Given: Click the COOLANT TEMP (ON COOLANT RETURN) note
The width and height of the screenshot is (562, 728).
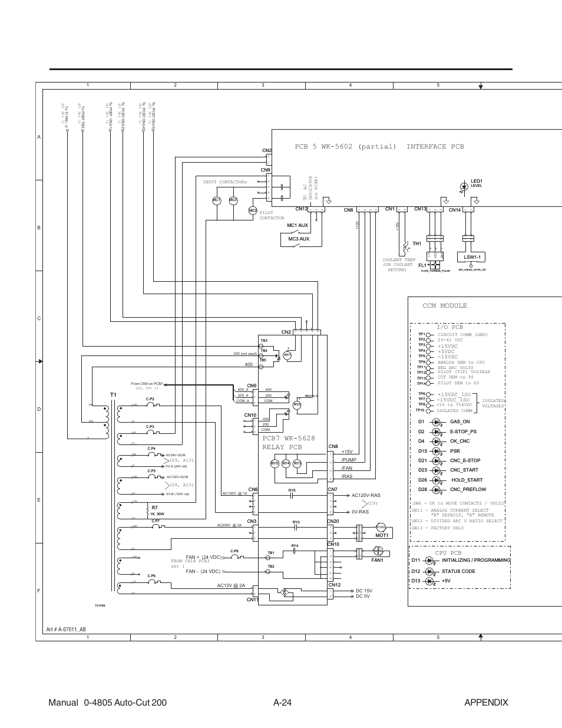Looking at the screenshot, I should tap(399, 265).
